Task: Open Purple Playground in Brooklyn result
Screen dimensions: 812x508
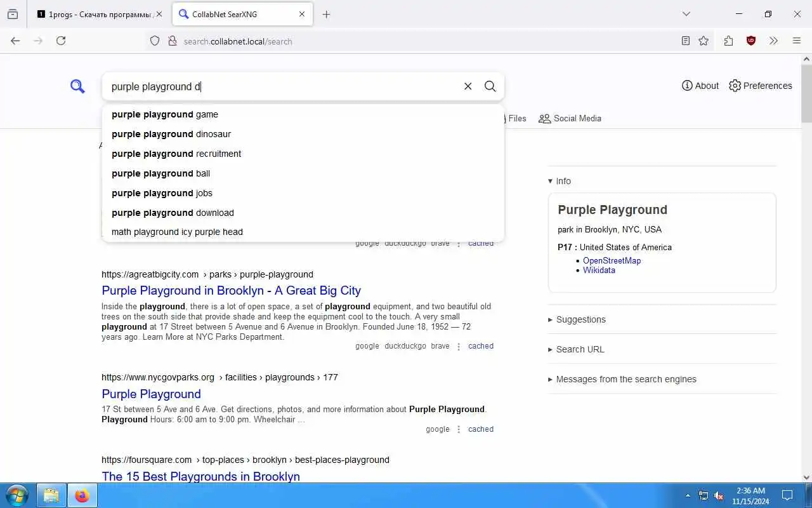Action: click(231, 290)
